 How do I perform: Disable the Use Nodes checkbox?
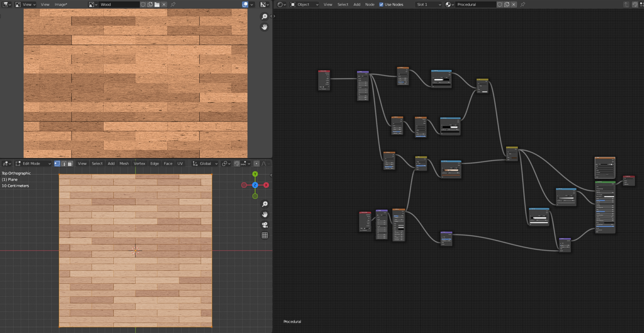pyautogui.click(x=381, y=5)
